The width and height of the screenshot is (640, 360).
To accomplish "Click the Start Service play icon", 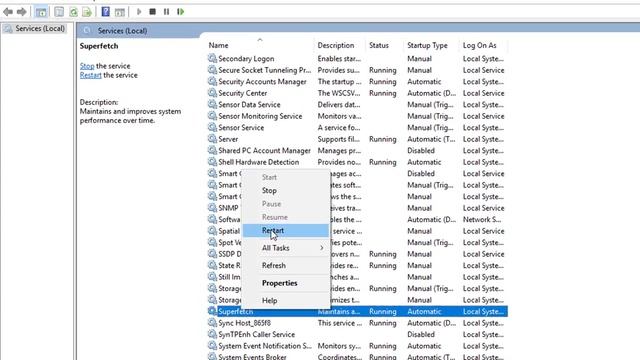I will (139, 12).
